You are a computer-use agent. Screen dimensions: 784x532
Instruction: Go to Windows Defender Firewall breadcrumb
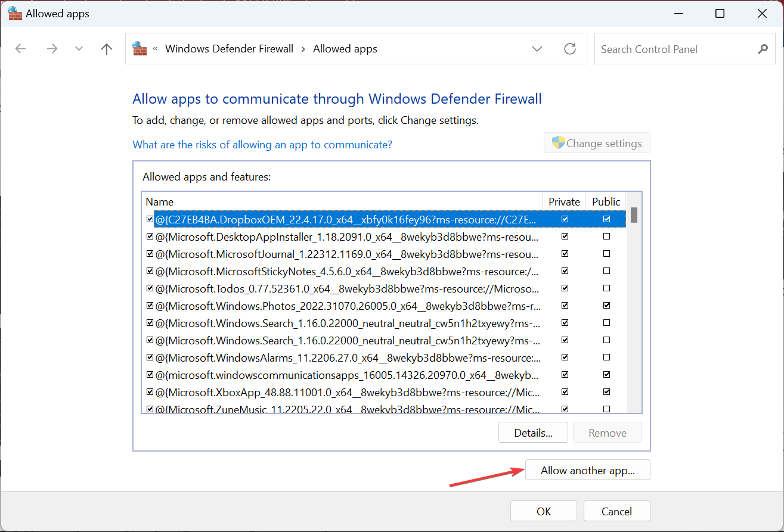229,49
